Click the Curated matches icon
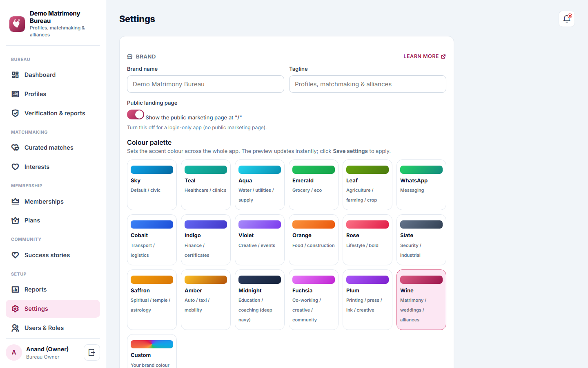This screenshot has height=368, width=588. pyautogui.click(x=16, y=148)
